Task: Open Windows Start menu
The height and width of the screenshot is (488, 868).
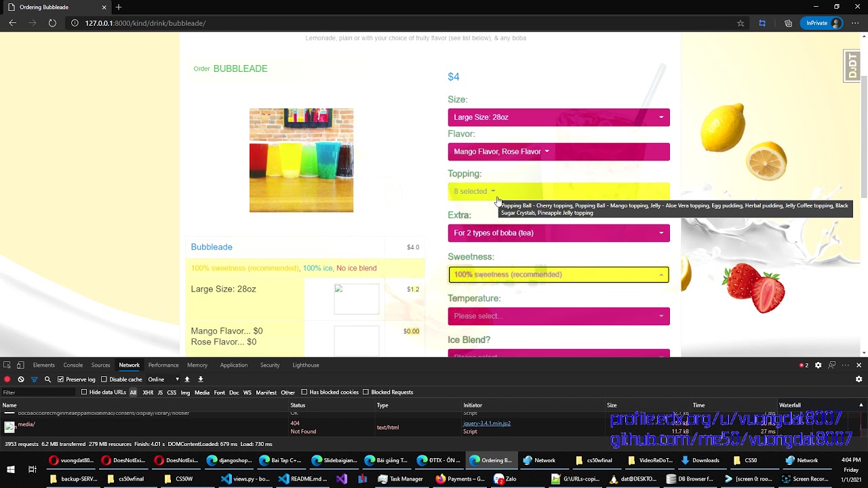Action: 11,469
